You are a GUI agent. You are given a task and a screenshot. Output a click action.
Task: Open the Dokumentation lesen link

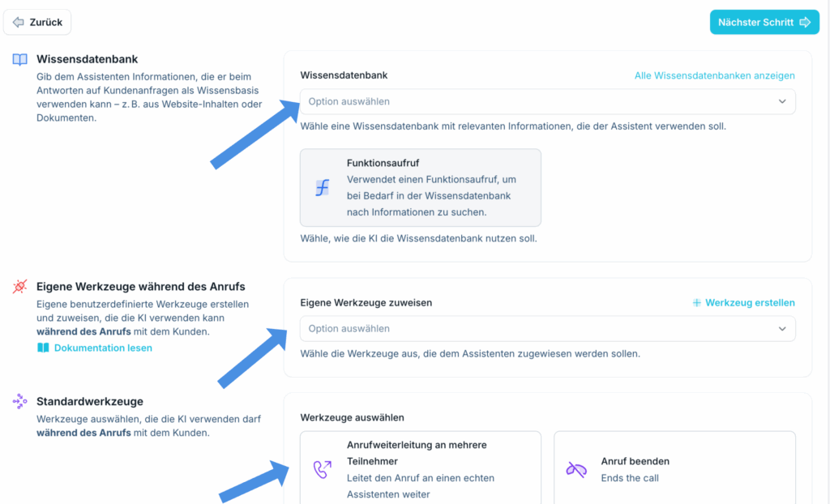coord(103,348)
